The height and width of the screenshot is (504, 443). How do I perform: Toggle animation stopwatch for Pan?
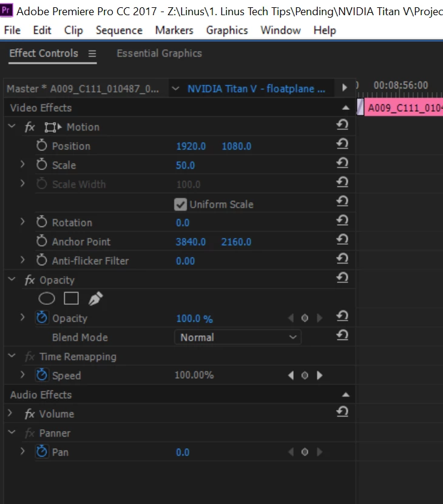42,452
